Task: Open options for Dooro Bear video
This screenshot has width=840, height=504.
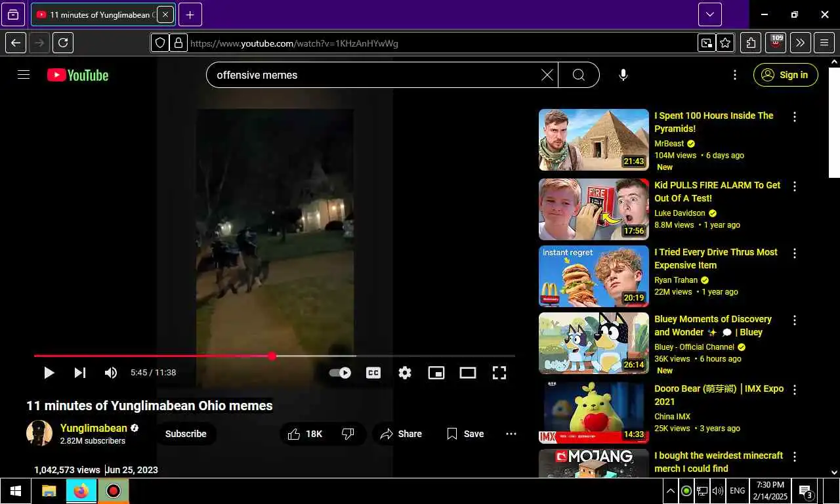Action: 795,390
